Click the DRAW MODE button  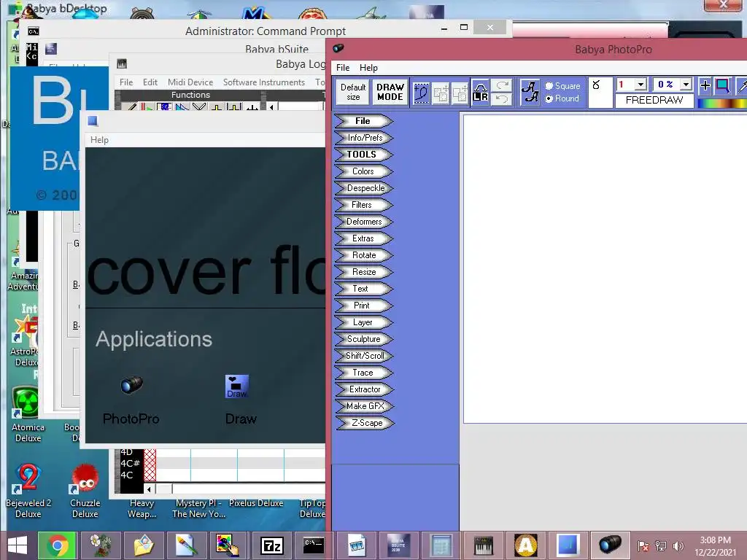[390, 92]
